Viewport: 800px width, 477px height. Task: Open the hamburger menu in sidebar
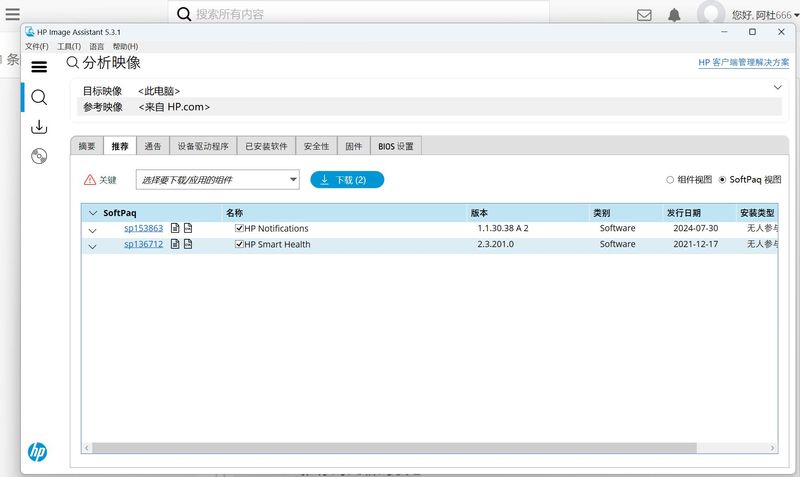click(39, 67)
